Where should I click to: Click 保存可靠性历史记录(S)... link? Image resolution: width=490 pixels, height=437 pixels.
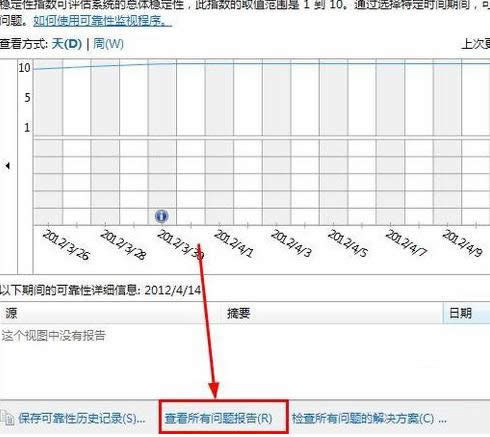coord(82,418)
